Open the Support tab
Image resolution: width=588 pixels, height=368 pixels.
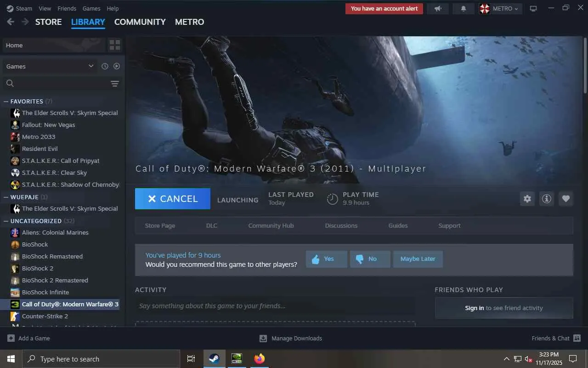click(449, 226)
